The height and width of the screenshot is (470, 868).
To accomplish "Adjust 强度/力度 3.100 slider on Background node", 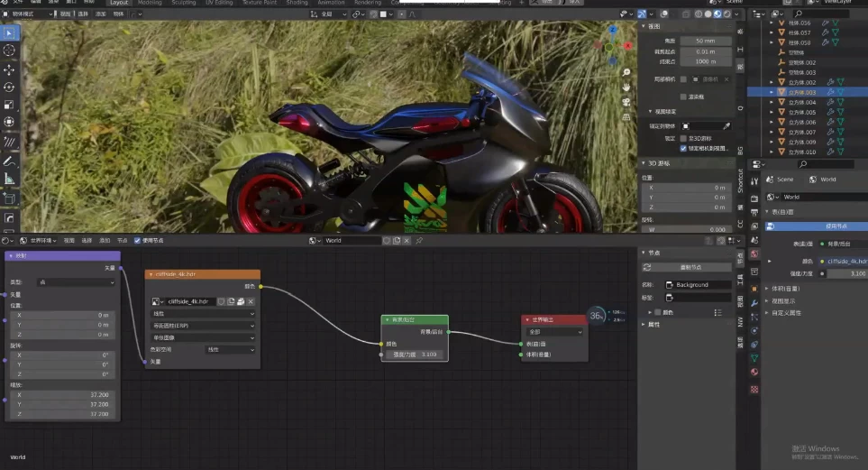I will (414, 355).
